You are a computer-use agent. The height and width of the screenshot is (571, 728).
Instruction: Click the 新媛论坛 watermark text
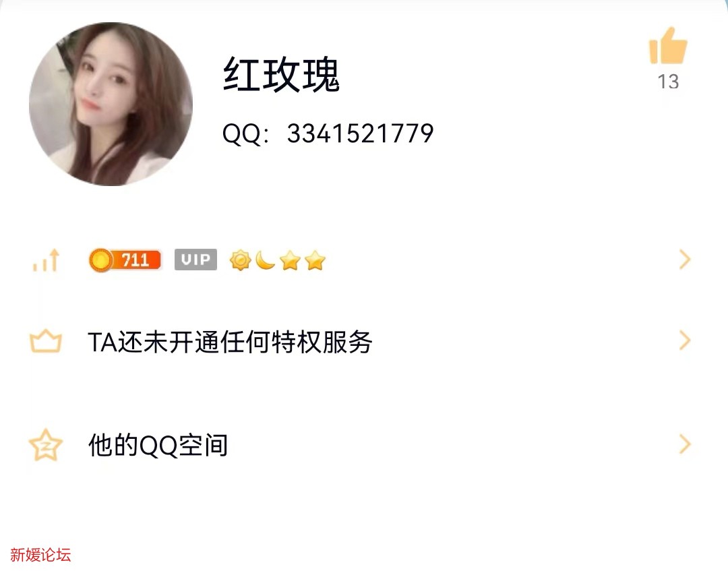click(40, 554)
